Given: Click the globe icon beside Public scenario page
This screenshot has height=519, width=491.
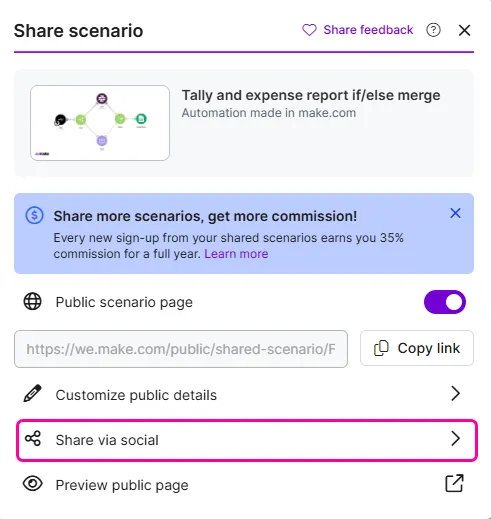Looking at the screenshot, I should 32,302.
